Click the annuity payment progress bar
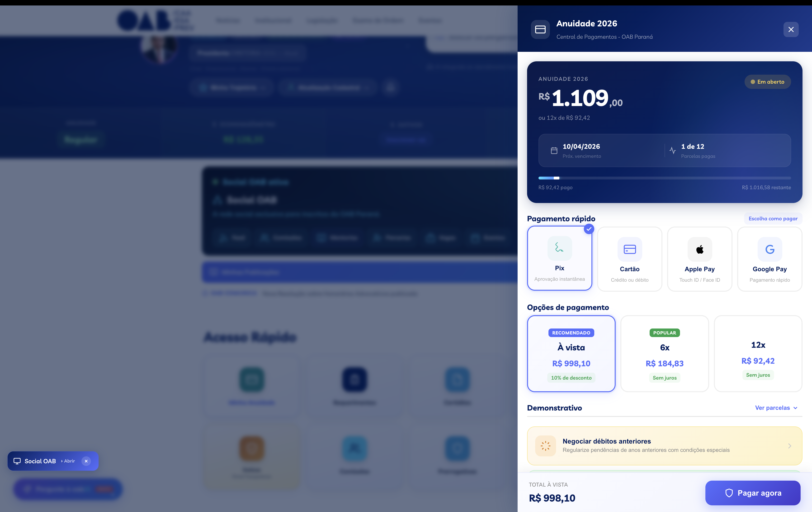The height and width of the screenshot is (512, 812). tap(664, 178)
